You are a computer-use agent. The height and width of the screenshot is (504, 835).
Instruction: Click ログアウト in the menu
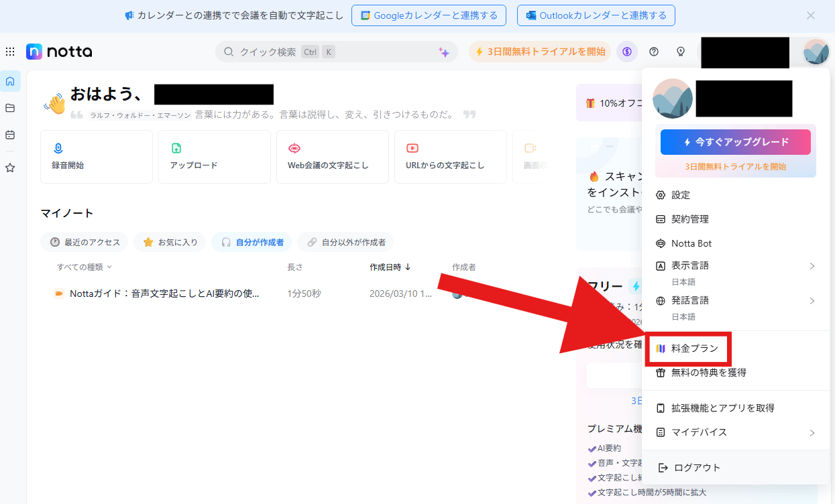click(x=697, y=468)
